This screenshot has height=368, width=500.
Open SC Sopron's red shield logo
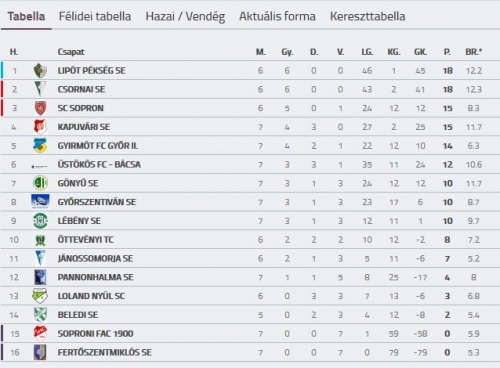40,108
